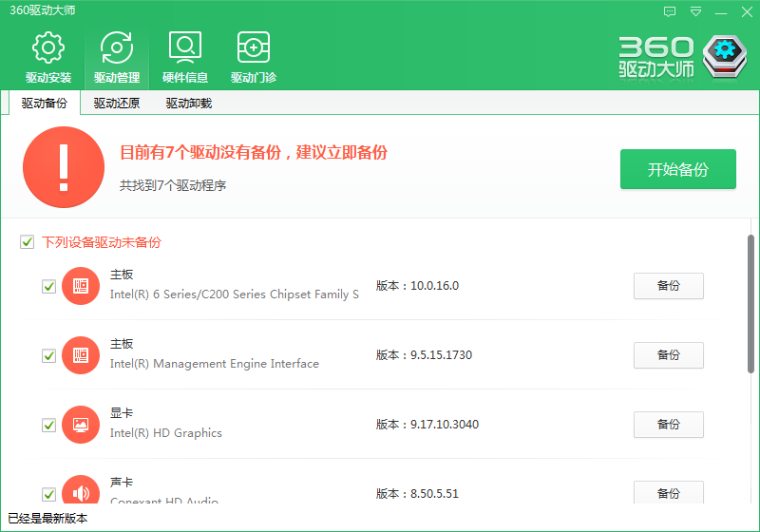Click the Intel HD Graphics display icon

[81, 425]
